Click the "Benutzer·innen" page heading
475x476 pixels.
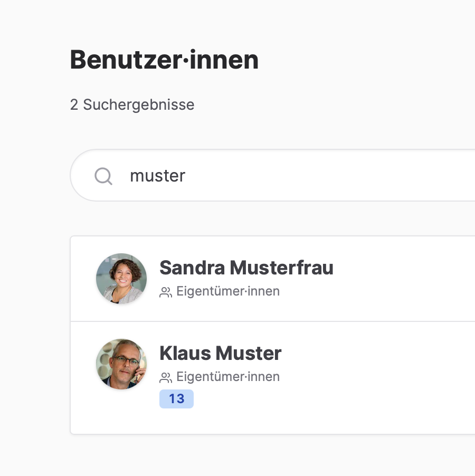[x=164, y=60]
